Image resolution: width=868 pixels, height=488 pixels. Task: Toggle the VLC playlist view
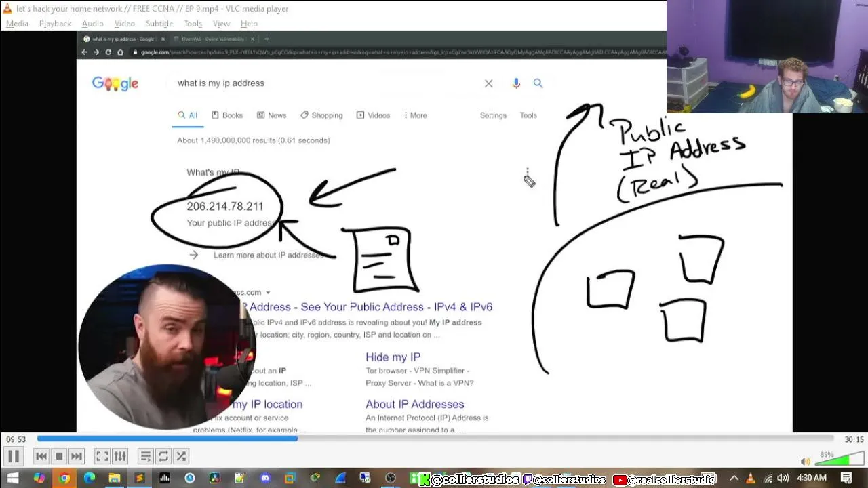pyautogui.click(x=146, y=456)
